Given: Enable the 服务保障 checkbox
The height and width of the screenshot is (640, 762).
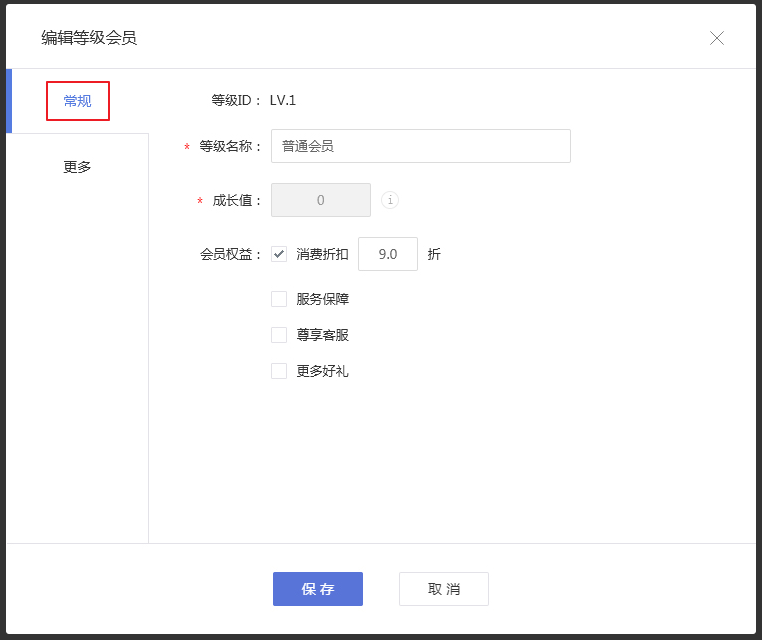Looking at the screenshot, I should (279, 299).
